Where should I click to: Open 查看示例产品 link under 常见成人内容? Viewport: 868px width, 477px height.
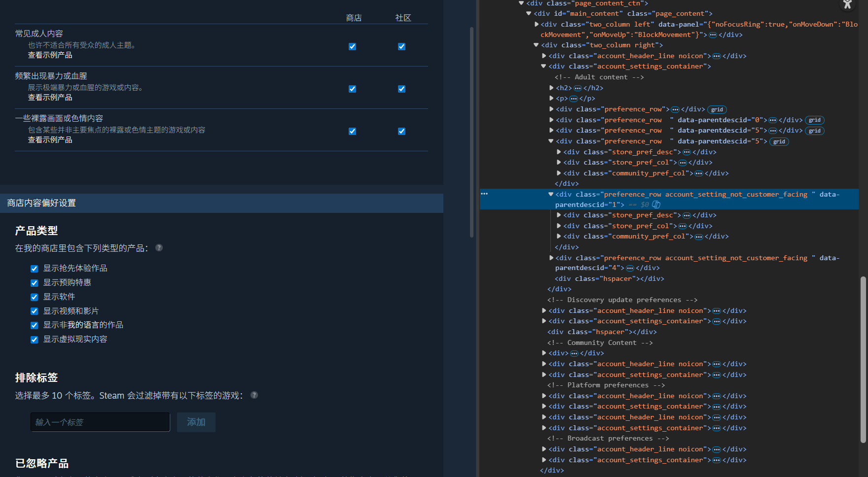pos(50,55)
